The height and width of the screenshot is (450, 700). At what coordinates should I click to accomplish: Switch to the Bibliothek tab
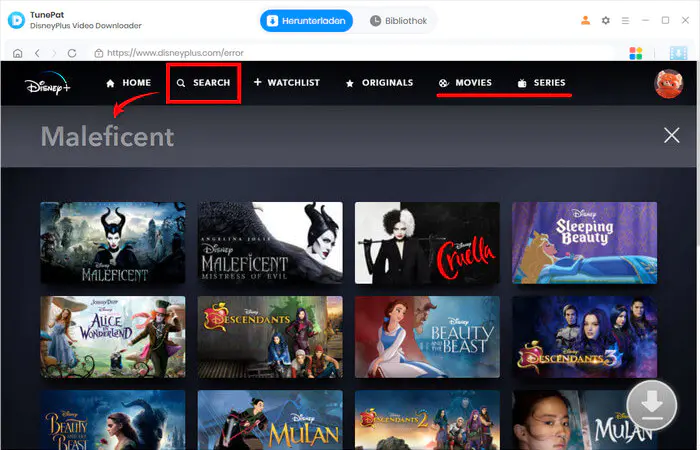[398, 21]
